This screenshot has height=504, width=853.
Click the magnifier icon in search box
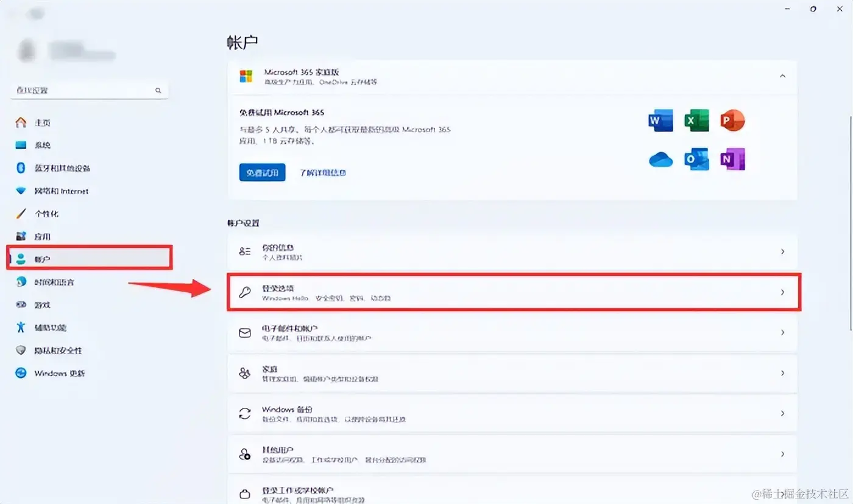click(158, 90)
